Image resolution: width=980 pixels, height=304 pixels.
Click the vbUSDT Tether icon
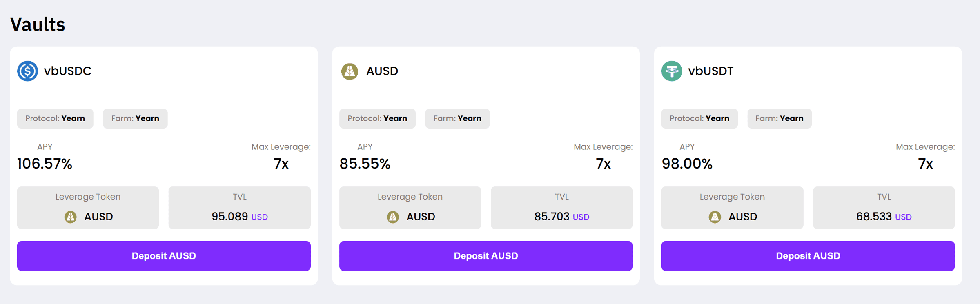pyautogui.click(x=672, y=71)
